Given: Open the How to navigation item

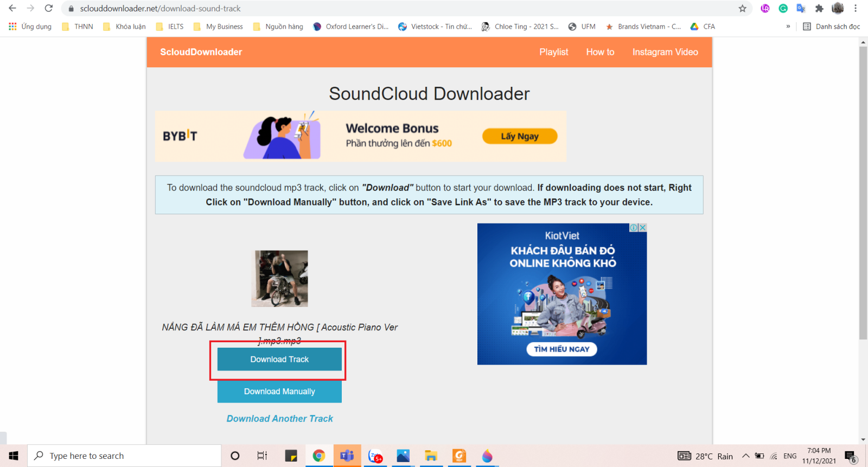Looking at the screenshot, I should tap(600, 52).
